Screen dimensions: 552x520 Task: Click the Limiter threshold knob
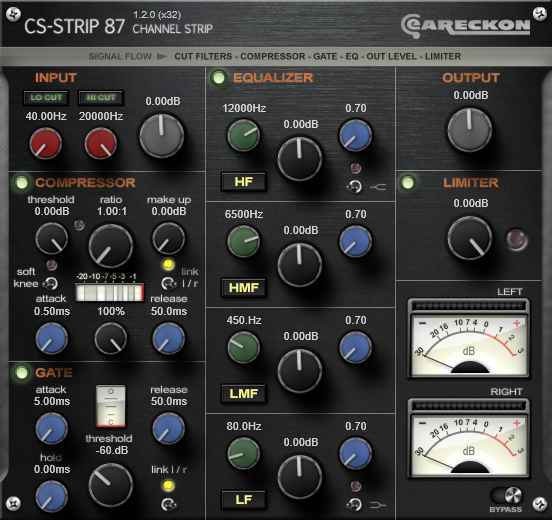(x=470, y=238)
